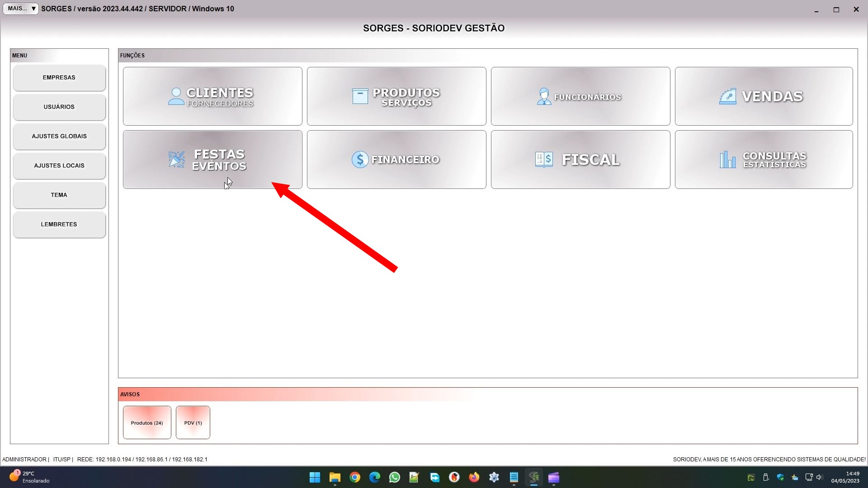Open Windows Security tray icon
This screenshot has height=488, width=868.
coord(780,477)
